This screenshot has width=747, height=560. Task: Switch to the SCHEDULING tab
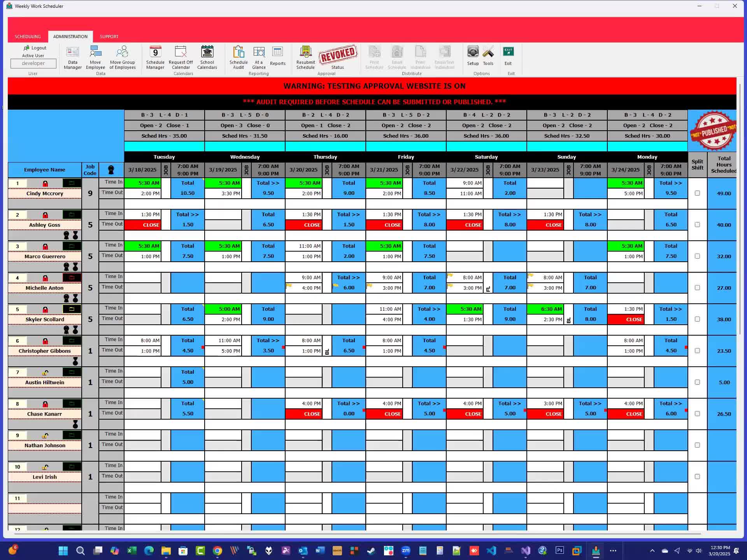coord(28,37)
